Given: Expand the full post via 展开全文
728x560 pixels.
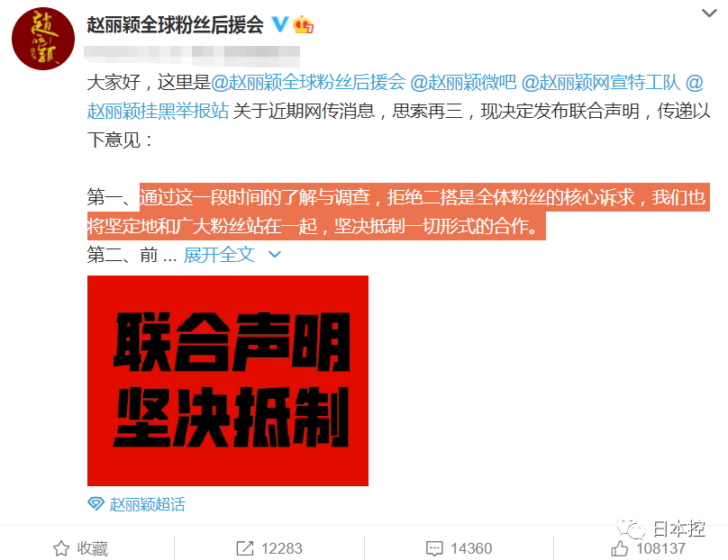Looking at the screenshot, I should pos(219,255).
